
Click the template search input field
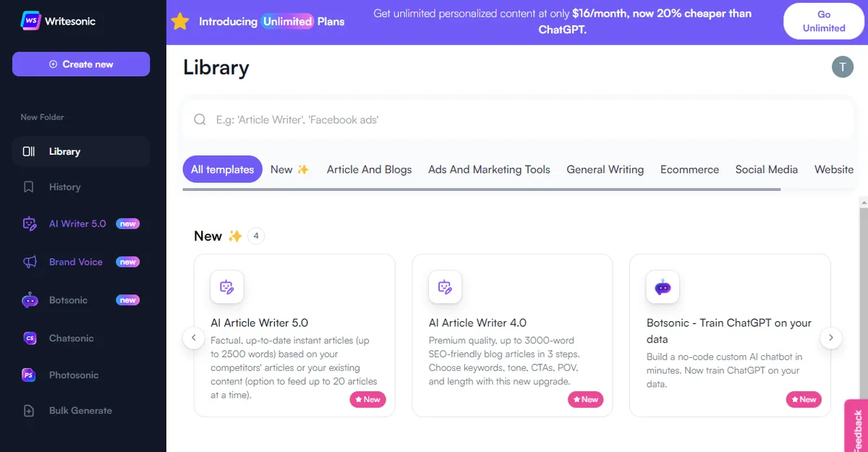point(518,119)
